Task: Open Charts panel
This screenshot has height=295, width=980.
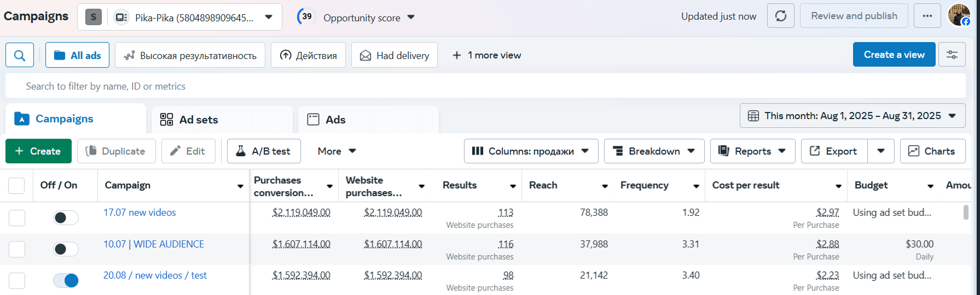Action: [x=931, y=151]
